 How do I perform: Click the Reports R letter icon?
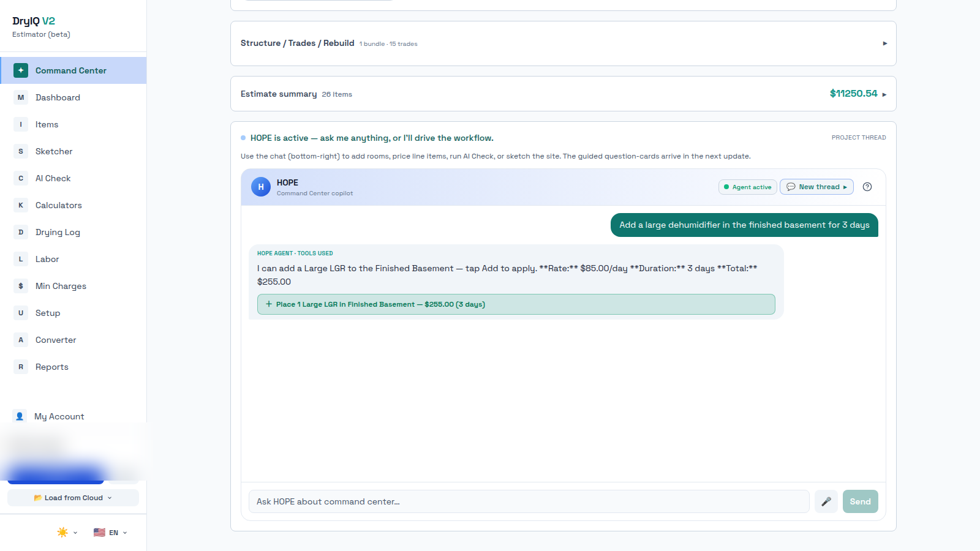tap(21, 367)
